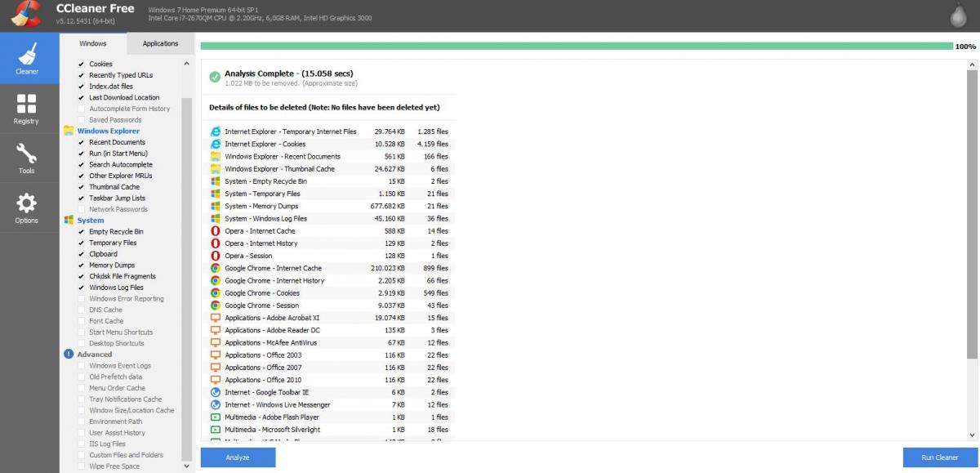
Task: Click the Analyze button
Action: coord(238,457)
